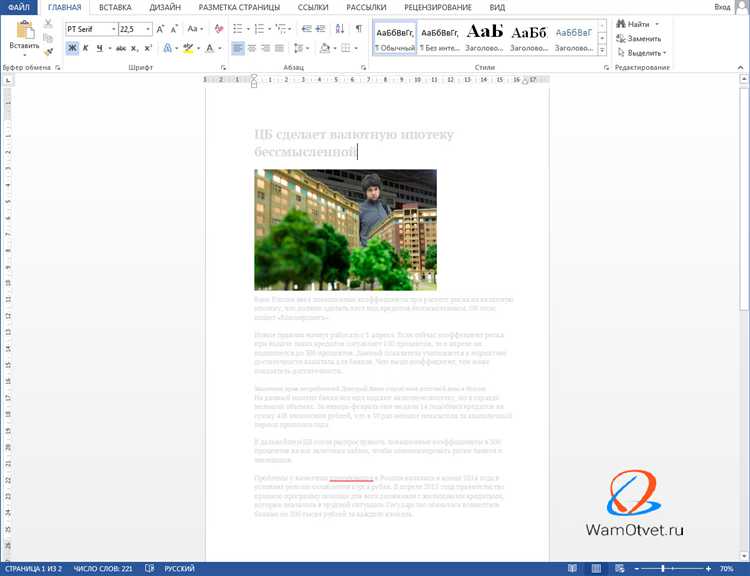Click the bulleted list icon
Image resolution: width=750 pixels, height=576 pixels.
pos(237,29)
